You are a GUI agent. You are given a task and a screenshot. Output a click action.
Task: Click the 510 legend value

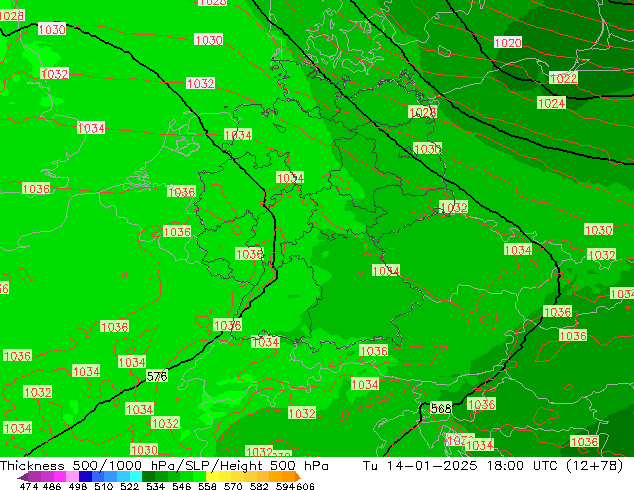pyautogui.click(x=104, y=486)
